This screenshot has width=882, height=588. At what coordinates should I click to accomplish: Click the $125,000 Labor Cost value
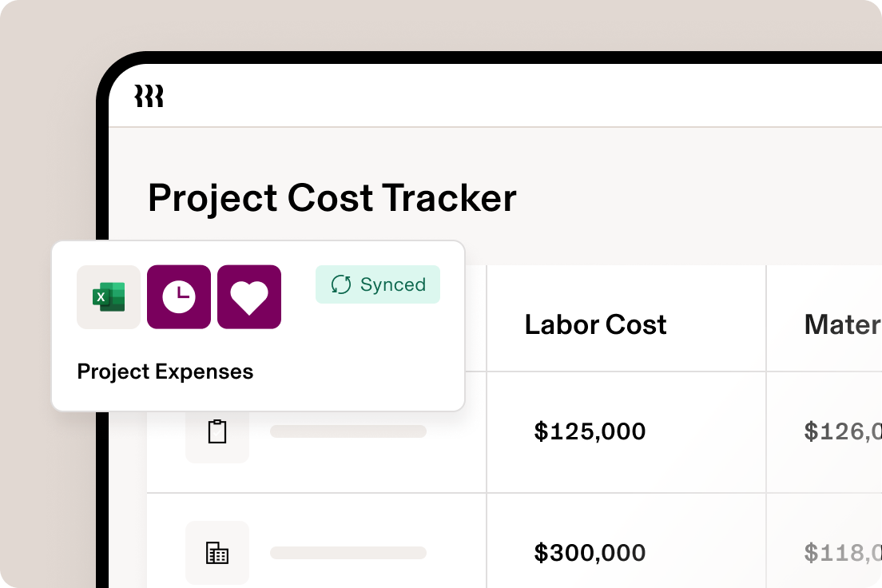click(x=591, y=431)
